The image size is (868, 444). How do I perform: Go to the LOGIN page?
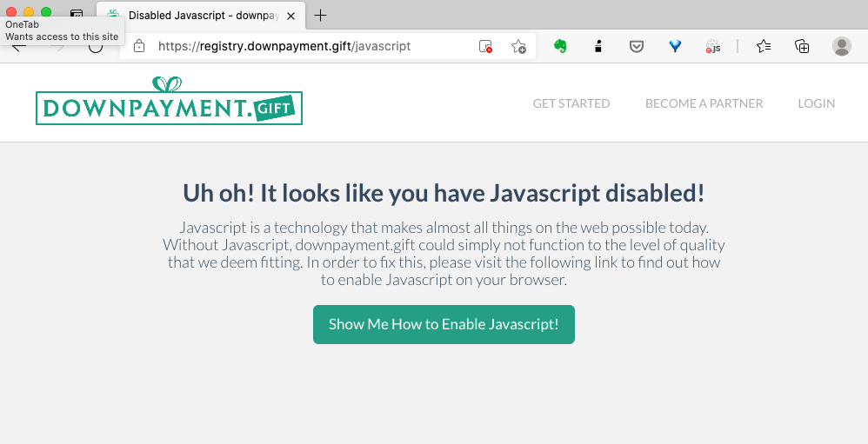(816, 103)
